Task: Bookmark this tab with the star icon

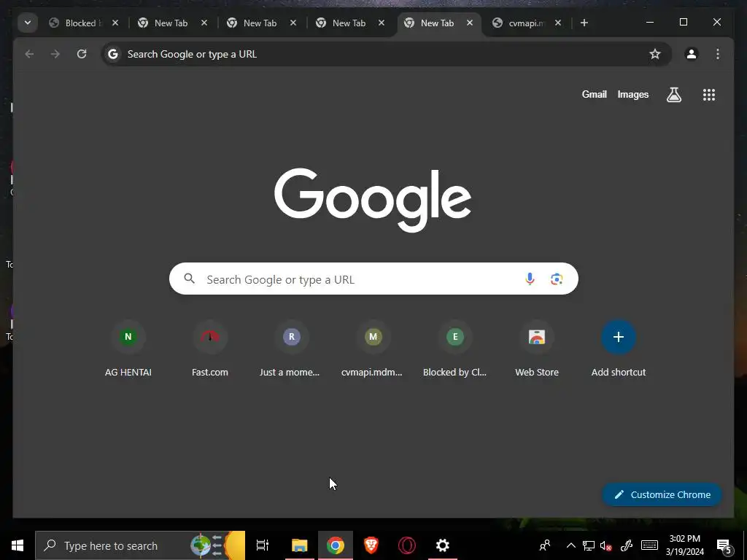Action: [655, 54]
